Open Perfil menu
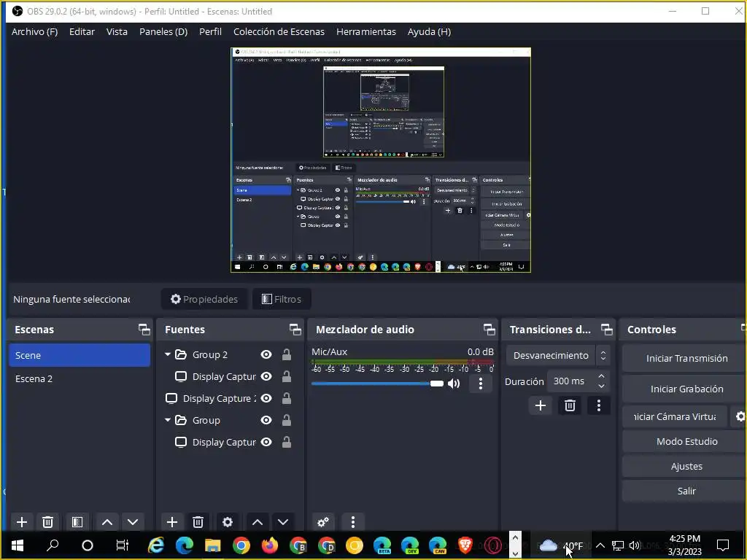Image resolution: width=747 pixels, height=560 pixels. point(210,31)
